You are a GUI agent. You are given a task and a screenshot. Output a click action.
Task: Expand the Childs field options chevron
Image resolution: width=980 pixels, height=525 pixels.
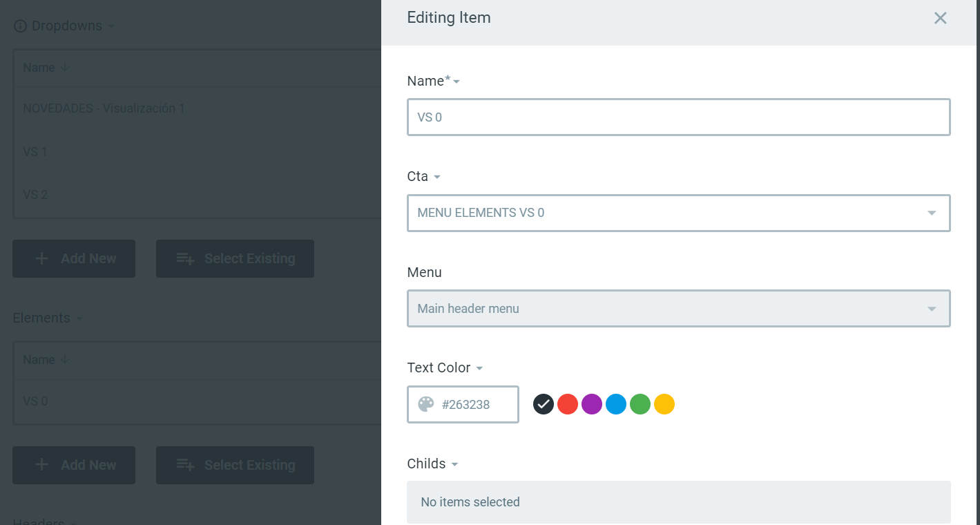coord(455,464)
